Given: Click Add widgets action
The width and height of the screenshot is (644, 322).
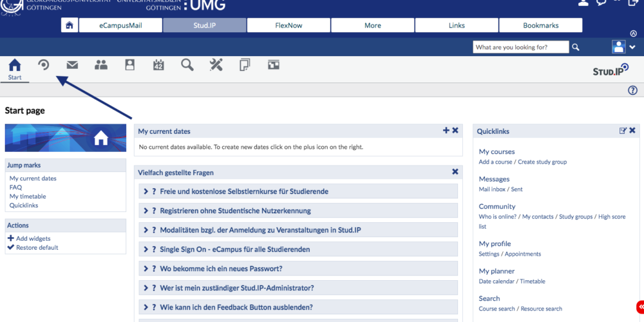Looking at the screenshot, I should tap(29, 238).
